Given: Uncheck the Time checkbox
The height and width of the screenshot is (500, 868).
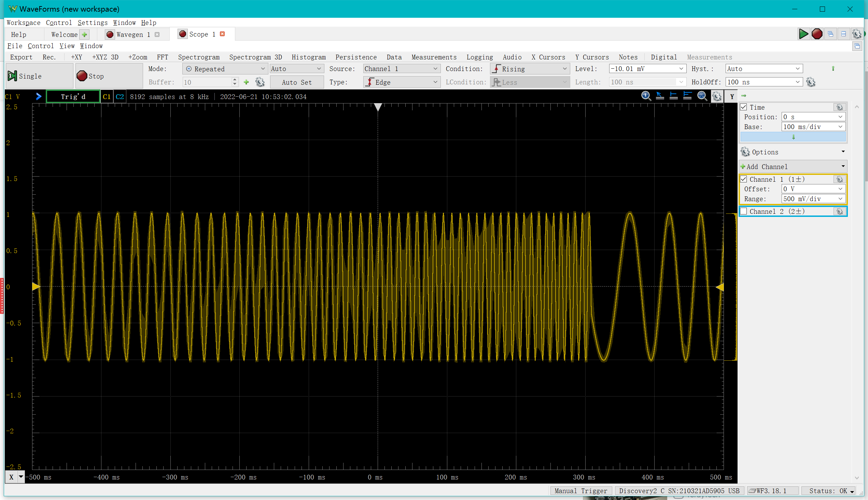Looking at the screenshot, I should (744, 107).
